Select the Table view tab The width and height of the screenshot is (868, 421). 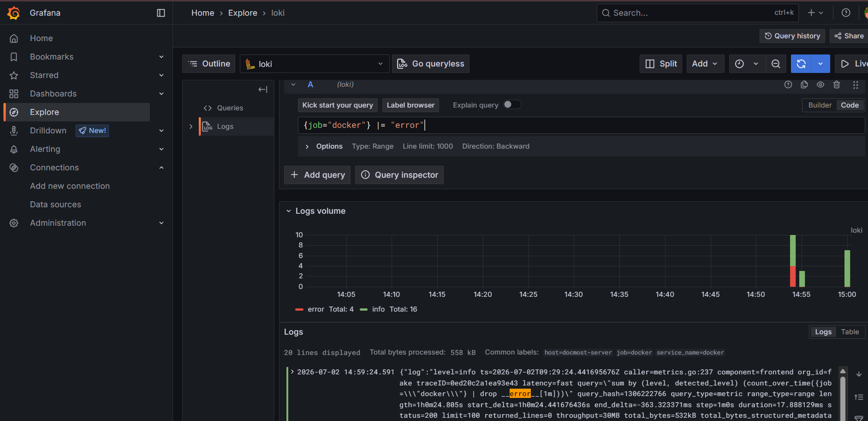point(850,332)
